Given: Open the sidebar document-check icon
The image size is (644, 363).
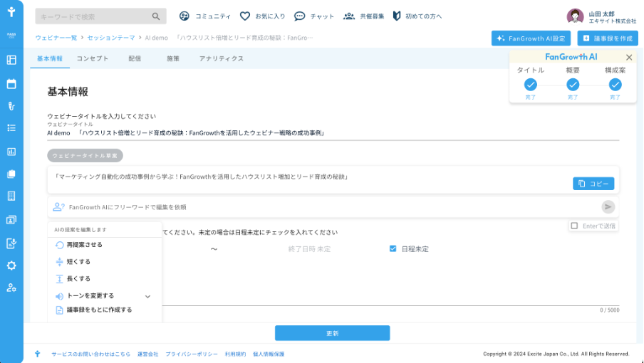Looking at the screenshot, I should click(11, 243).
